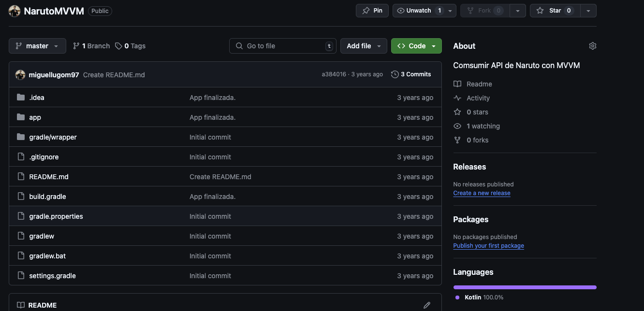Open 'Initial commit' message for gradle/wrapper

tap(210, 137)
